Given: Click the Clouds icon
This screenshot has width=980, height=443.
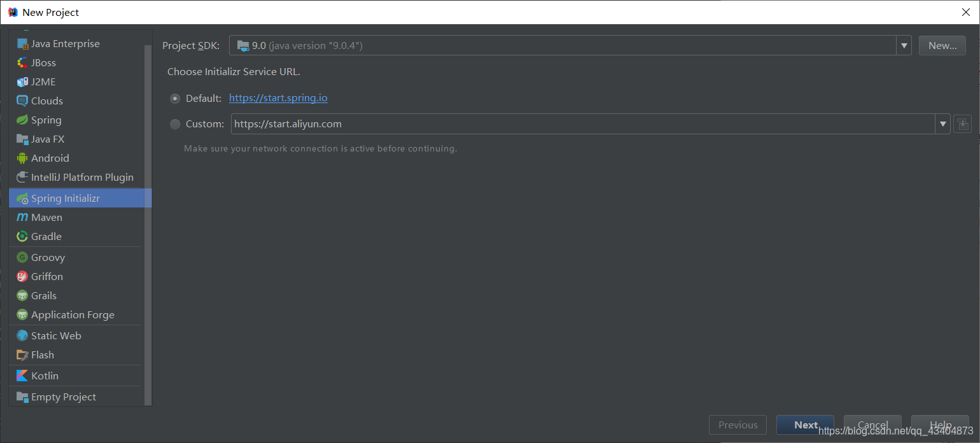Looking at the screenshot, I should pos(22,101).
